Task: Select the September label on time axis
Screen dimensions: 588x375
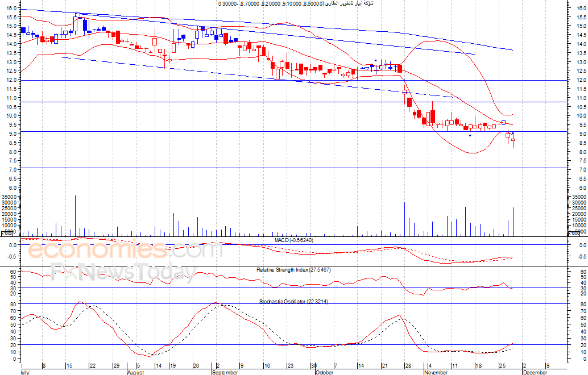Action: pos(225,372)
